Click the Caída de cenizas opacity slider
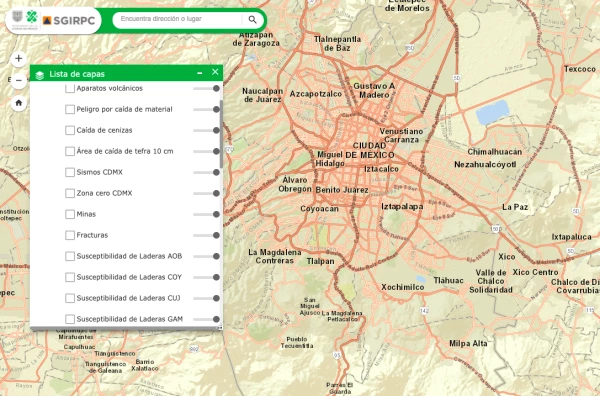The height and width of the screenshot is (396, 600). coord(206,130)
